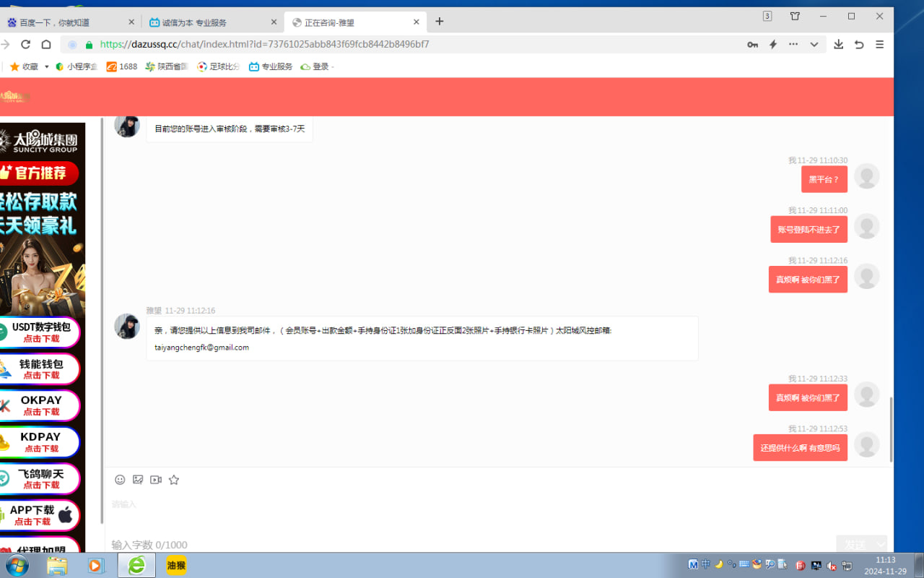Open the Windows Start menu
924x578 pixels.
coord(16,566)
